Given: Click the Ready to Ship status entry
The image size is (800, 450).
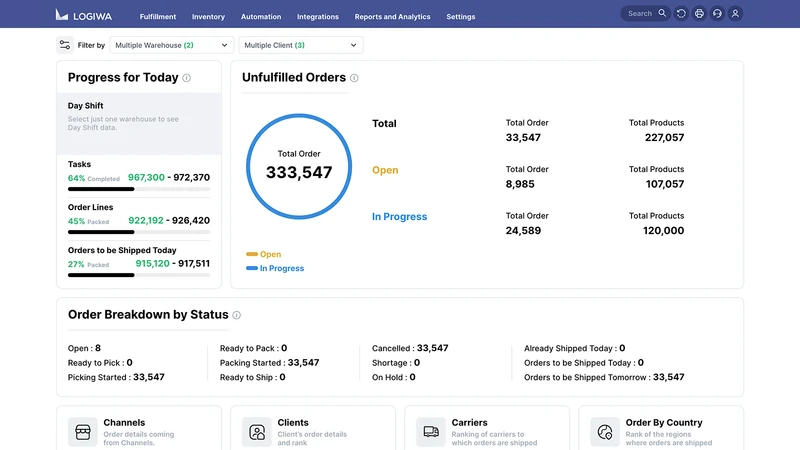Looking at the screenshot, I should click(x=253, y=377).
